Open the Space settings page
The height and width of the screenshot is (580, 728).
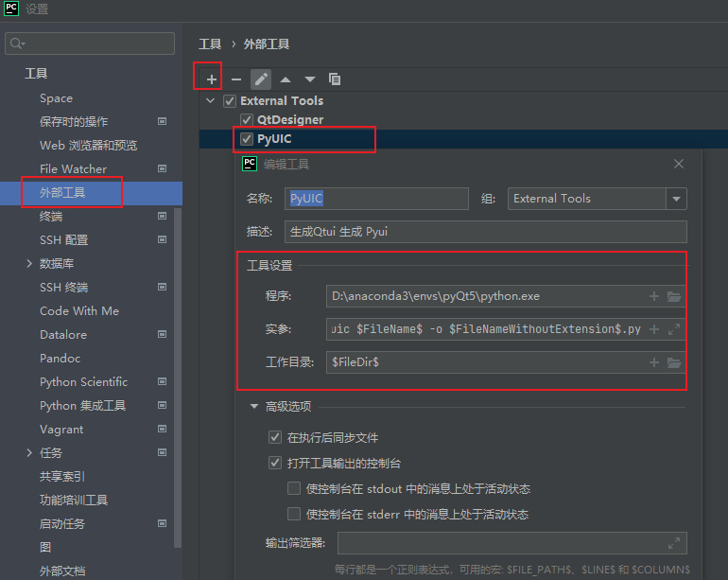[56, 98]
